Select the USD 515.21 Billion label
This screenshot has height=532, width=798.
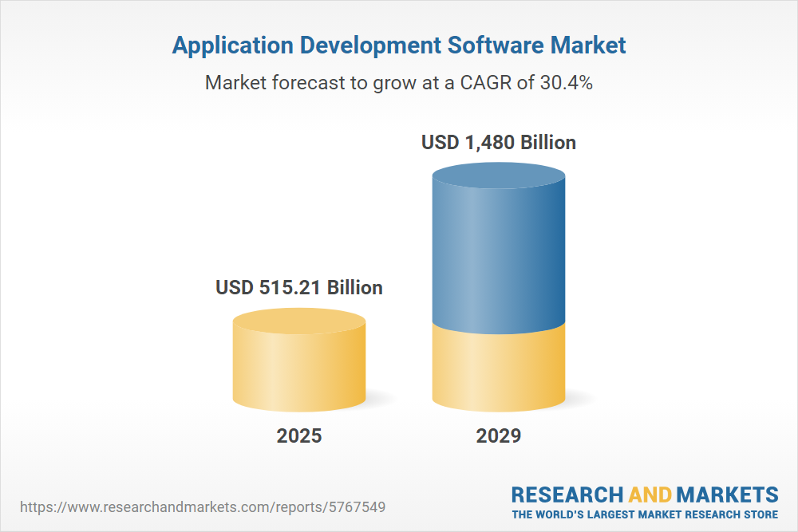click(x=299, y=287)
